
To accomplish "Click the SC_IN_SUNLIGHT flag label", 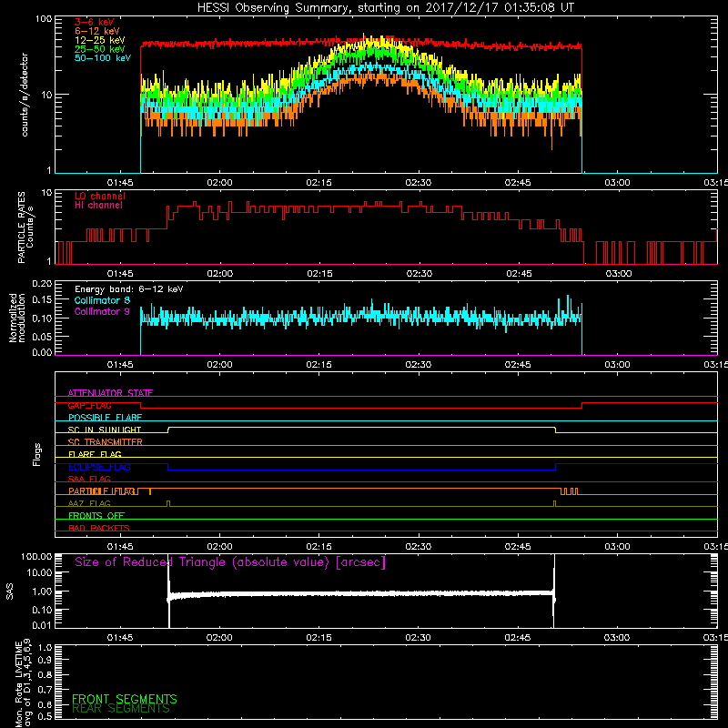I will (x=105, y=430).
